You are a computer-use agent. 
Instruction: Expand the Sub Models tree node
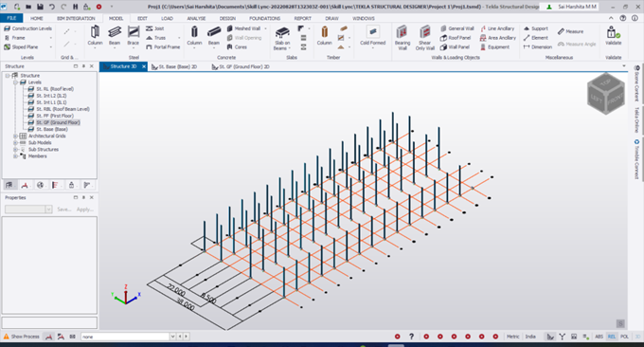15,142
